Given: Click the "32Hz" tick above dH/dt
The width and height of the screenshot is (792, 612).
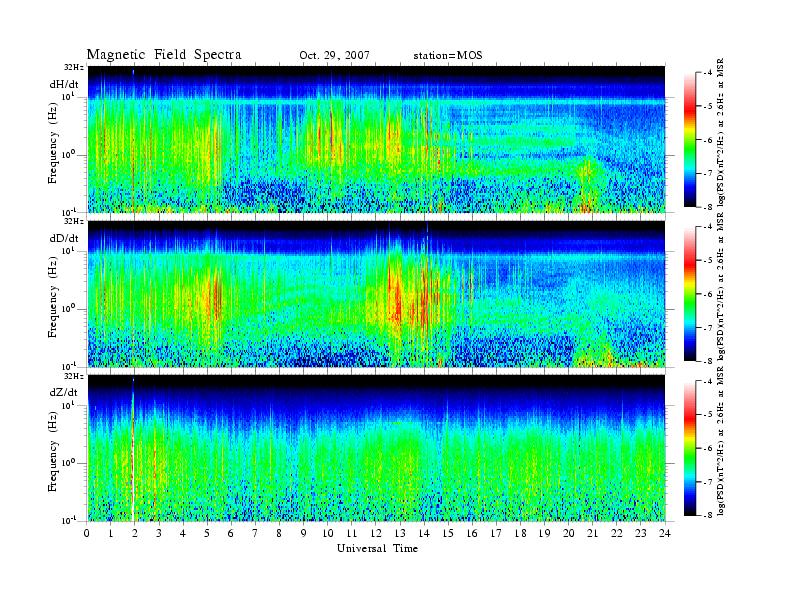Looking at the screenshot, I should click(x=74, y=67).
